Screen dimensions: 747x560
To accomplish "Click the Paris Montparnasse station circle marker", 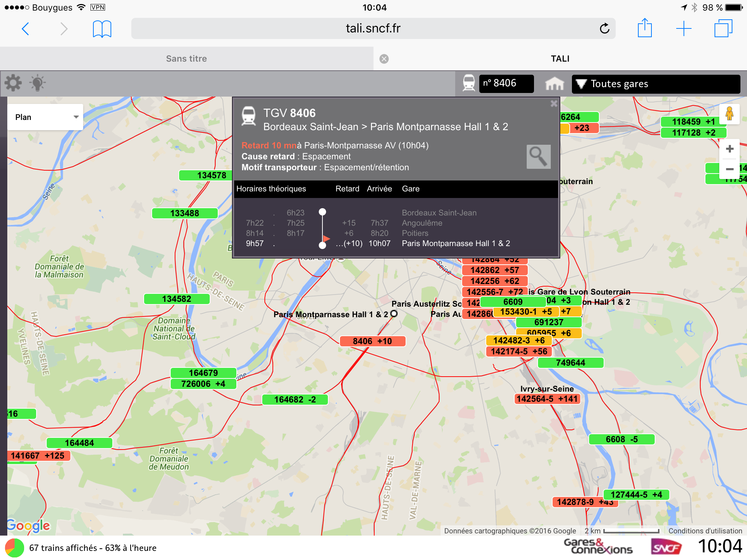I will coord(394,314).
